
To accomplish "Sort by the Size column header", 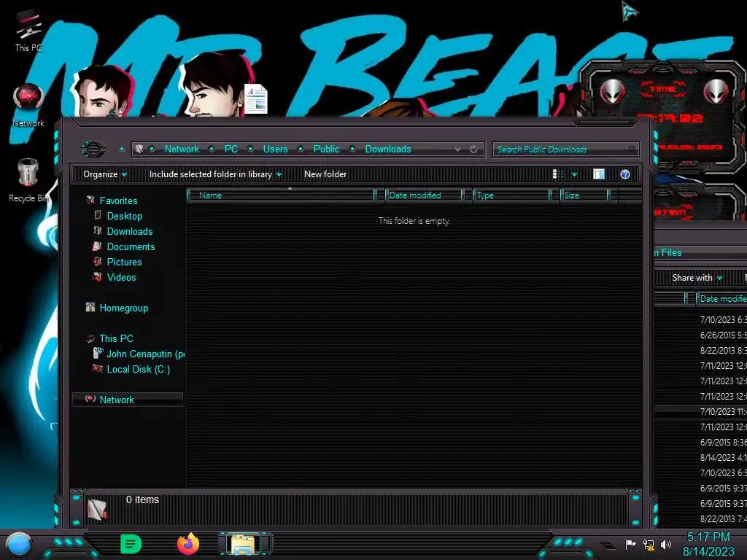I will coord(584,195).
